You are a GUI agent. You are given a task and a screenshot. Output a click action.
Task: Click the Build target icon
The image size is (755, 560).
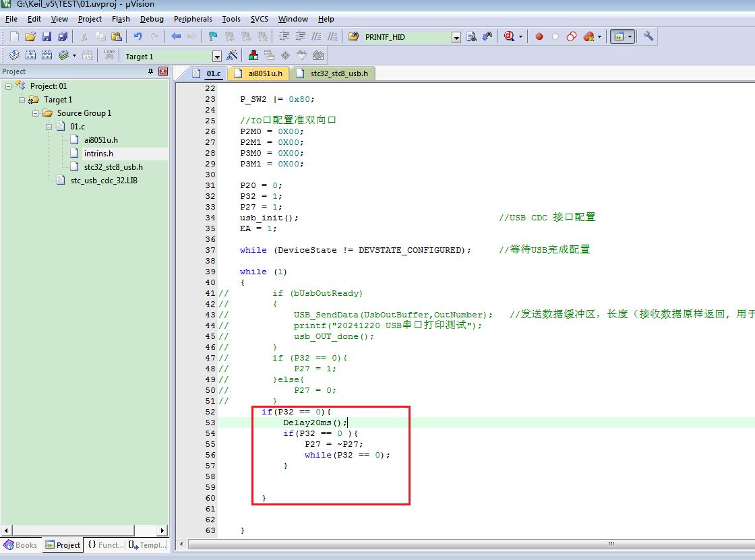click(x=30, y=55)
